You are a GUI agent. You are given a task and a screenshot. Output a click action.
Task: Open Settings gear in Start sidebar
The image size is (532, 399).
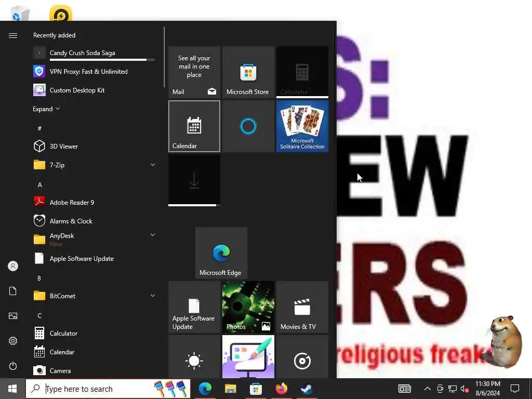tap(13, 341)
